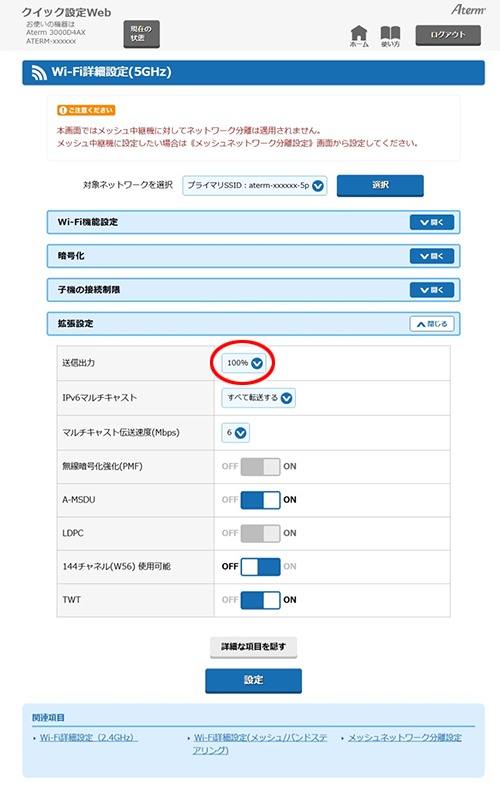500x793 pixels.
Task: Open メッシュネットワーク分離設定 link
Action: tap(405, 737)
